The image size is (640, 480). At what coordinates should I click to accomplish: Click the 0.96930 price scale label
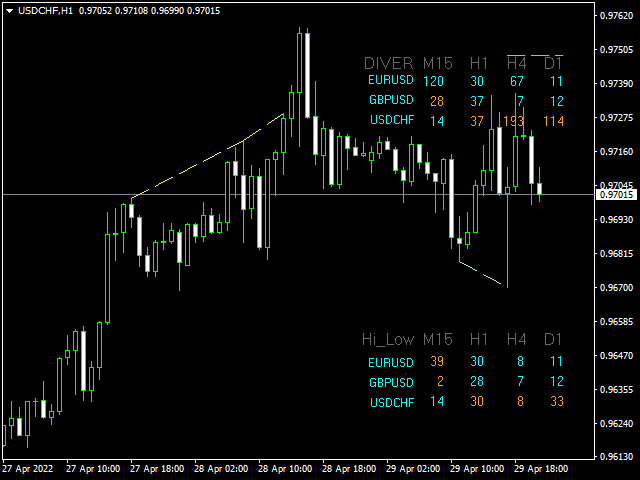coord(617,220)
